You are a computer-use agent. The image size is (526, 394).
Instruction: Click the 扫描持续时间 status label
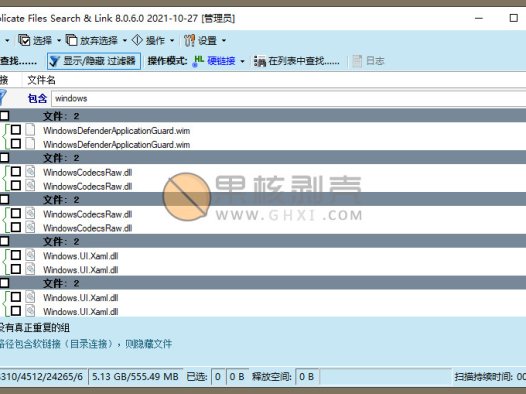point(483,377)
